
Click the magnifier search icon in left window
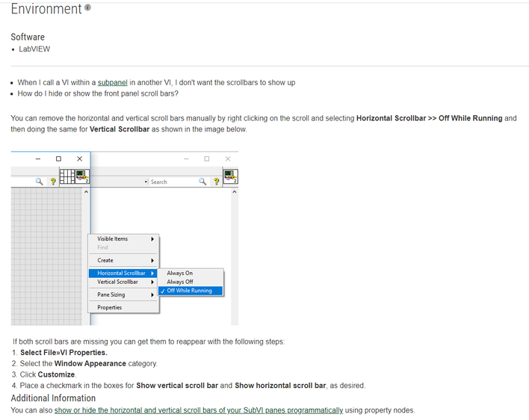click(x=39, y=182)
